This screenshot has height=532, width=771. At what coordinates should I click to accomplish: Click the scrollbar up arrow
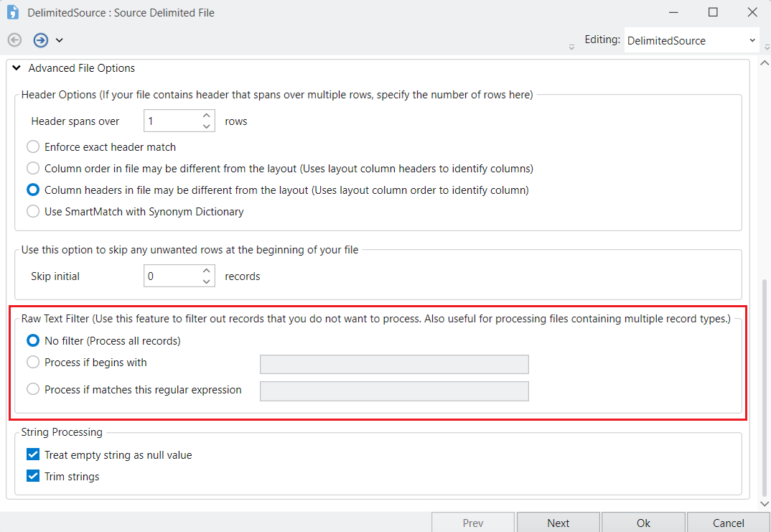click(x=764, y=63)
